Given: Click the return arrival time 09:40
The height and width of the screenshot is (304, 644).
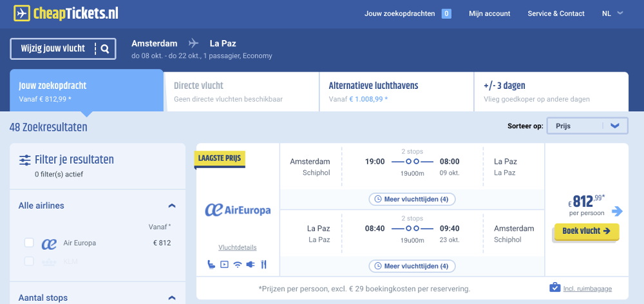Looking at the screenshot, I should click(x=450, y=229).
